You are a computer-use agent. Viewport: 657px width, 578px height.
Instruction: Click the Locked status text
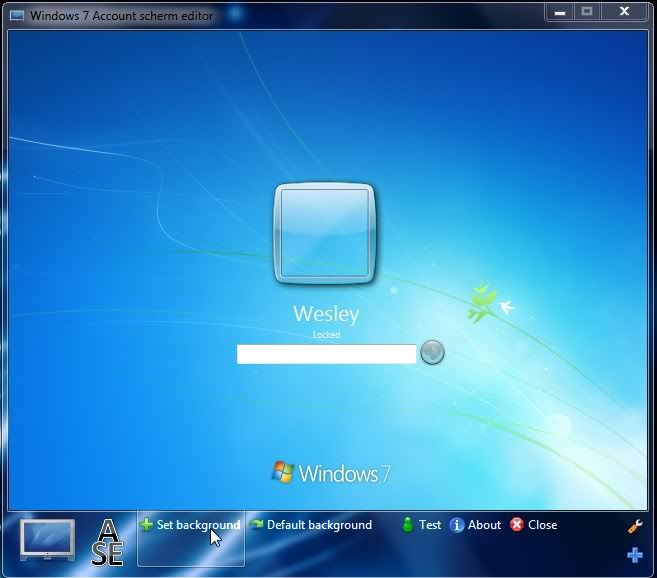(326, 335)
